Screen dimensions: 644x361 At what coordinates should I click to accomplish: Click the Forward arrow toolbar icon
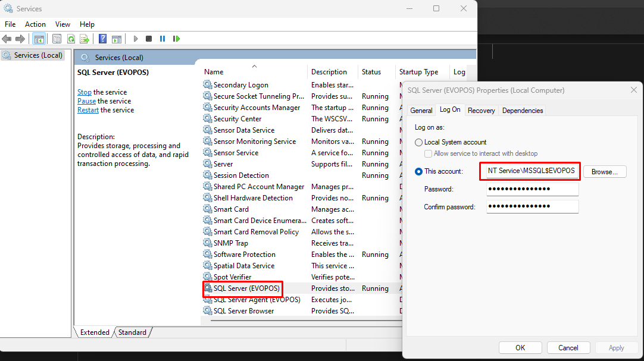point(20,39)
